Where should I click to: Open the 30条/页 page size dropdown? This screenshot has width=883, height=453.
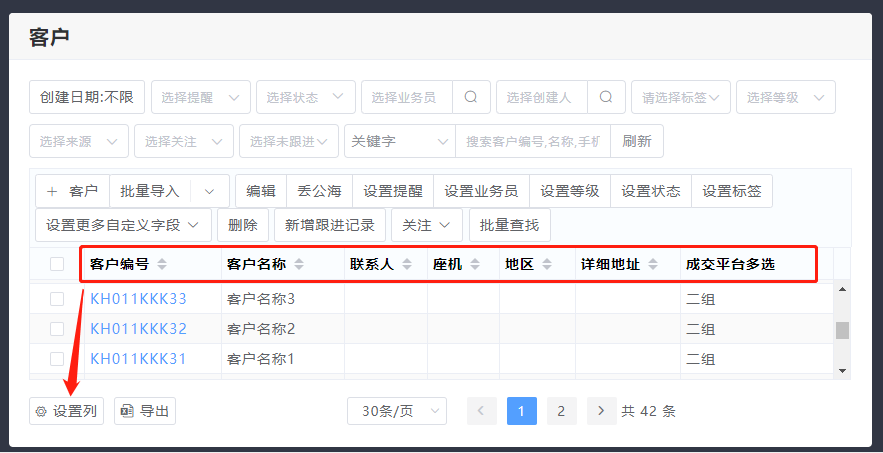click(x=397, y=411)
